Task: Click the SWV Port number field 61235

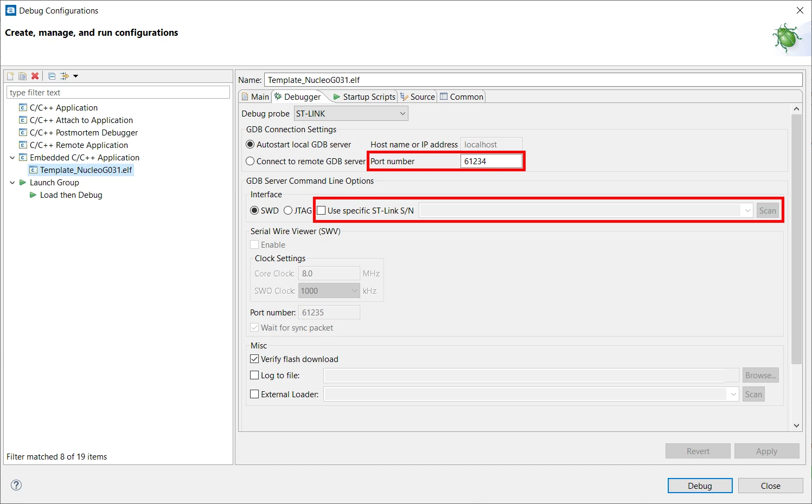Action: click(x=329, y=312)
